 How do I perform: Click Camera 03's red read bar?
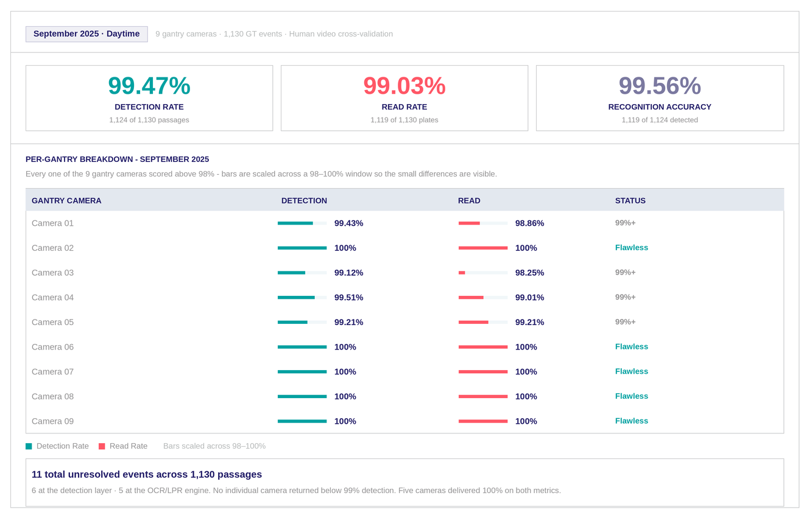[462, 273]
